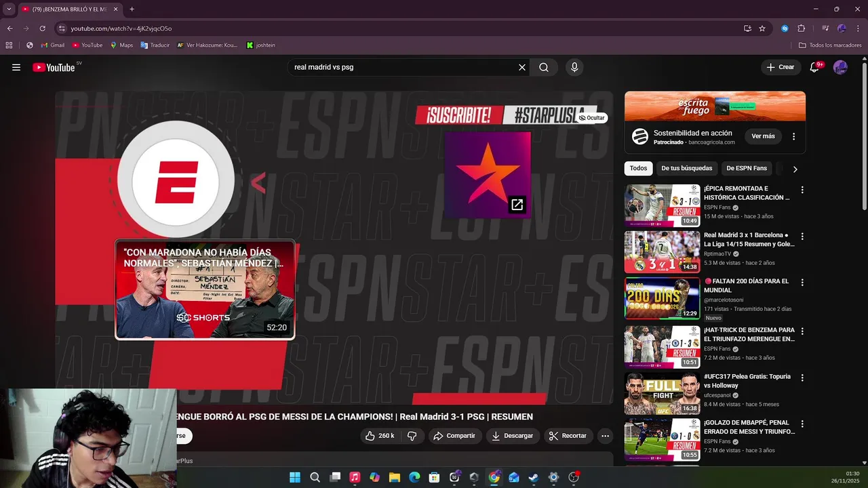Share the video using Compartir
This screenshot has width=868, height=488.
[x=454, y=436]
